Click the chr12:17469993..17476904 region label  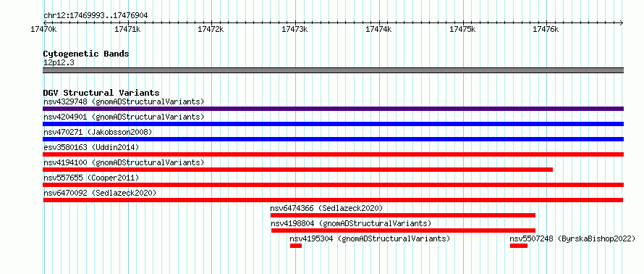pos(96,16)
